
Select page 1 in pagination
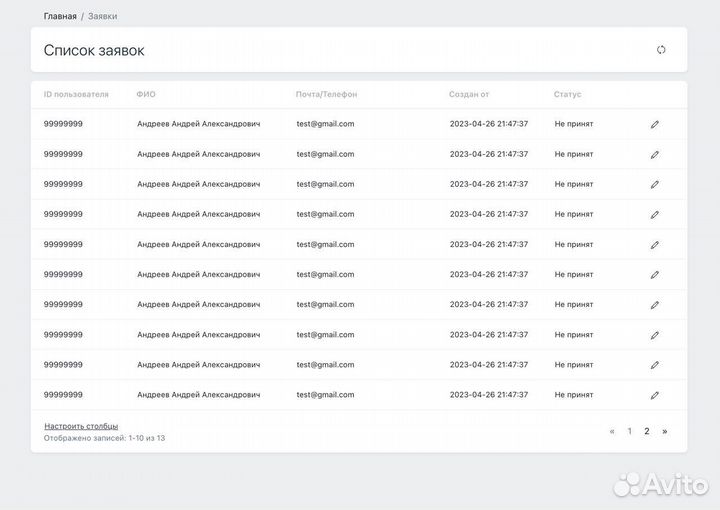click(x=629, y=431)
